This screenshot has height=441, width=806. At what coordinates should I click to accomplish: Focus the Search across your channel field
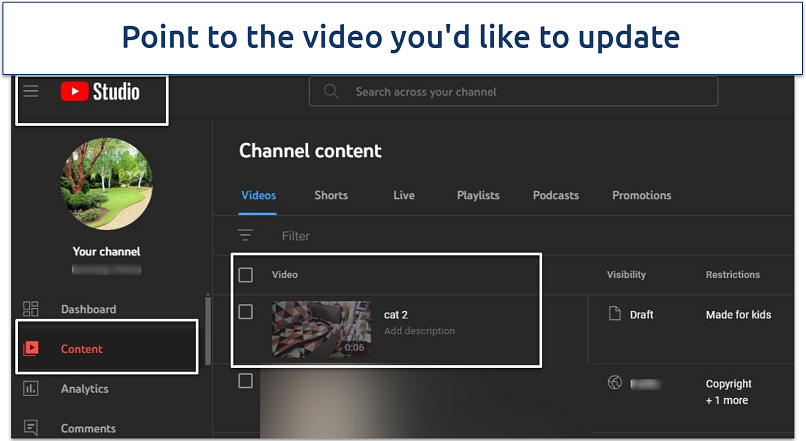click(x=513, y=91)
